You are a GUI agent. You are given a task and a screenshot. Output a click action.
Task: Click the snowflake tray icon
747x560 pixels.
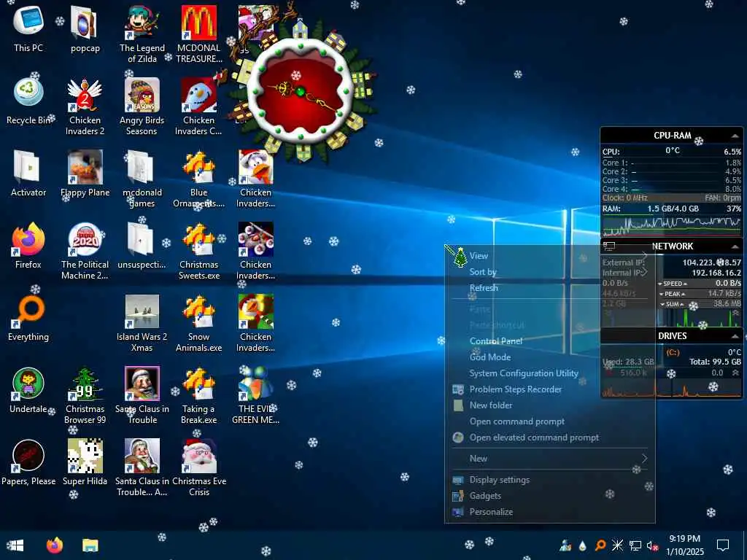click(617, 545)
